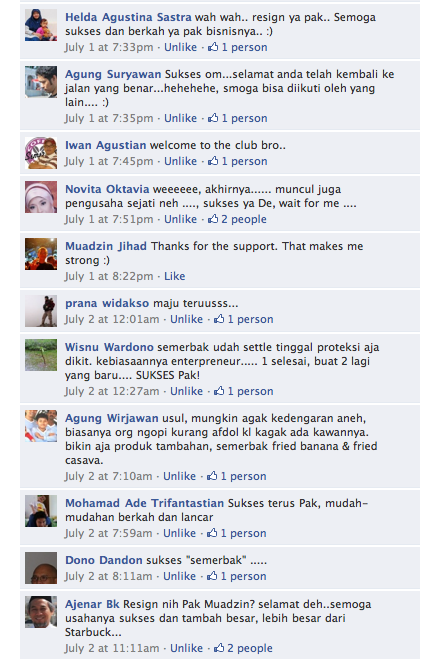Screen dimensions: 445x659
Task: Open Ajenar Bk's profile name link
Action: [92, 604]
